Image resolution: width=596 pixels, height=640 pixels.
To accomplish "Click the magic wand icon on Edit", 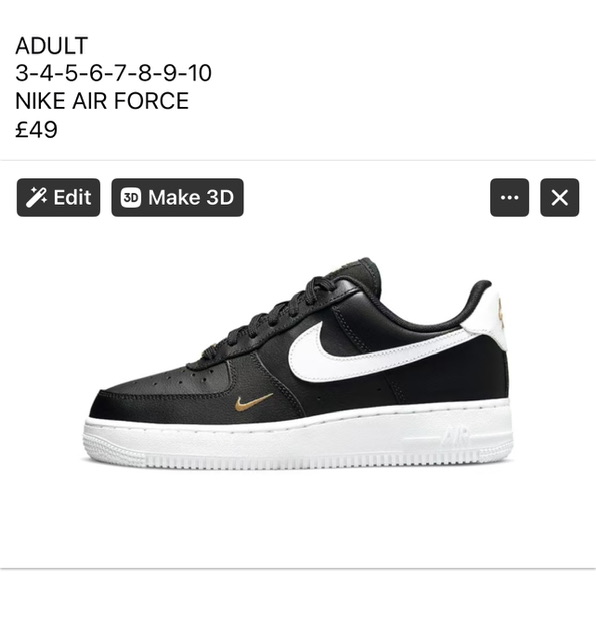I will pyautogui.click(x=36, y=197).
